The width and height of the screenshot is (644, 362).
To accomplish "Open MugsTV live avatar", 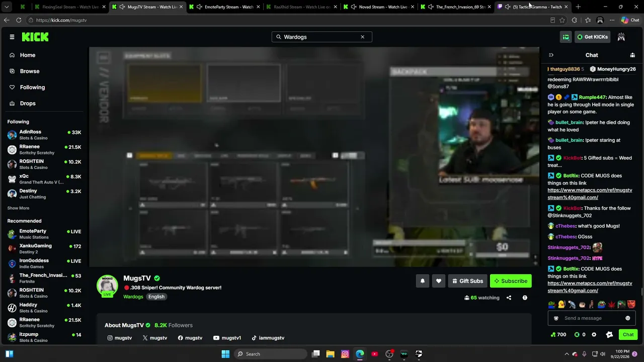I will point(107,286).
